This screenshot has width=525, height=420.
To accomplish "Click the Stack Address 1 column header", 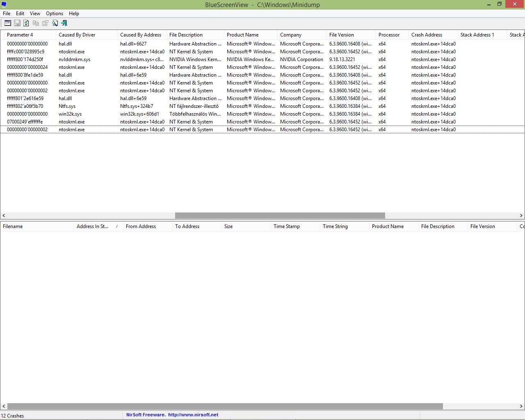I will (x=482, y=35).
